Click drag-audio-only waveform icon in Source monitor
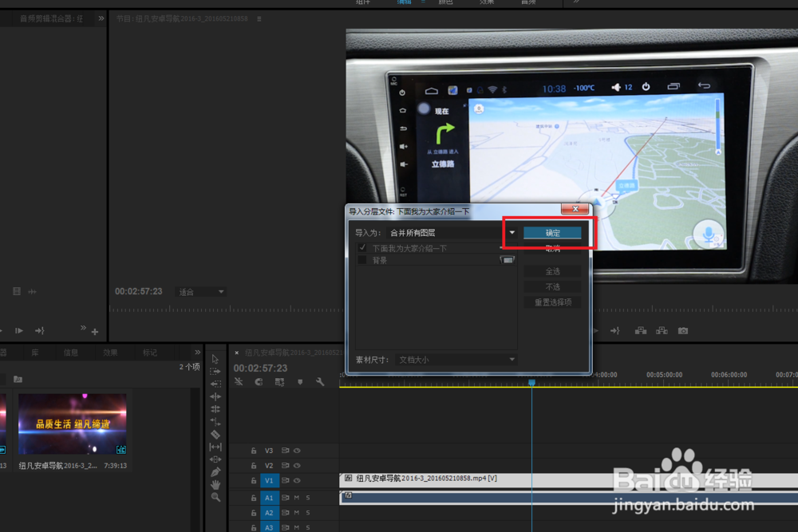Image resolution: width=798 pixels, height=532 pixels. click(32, 292)
